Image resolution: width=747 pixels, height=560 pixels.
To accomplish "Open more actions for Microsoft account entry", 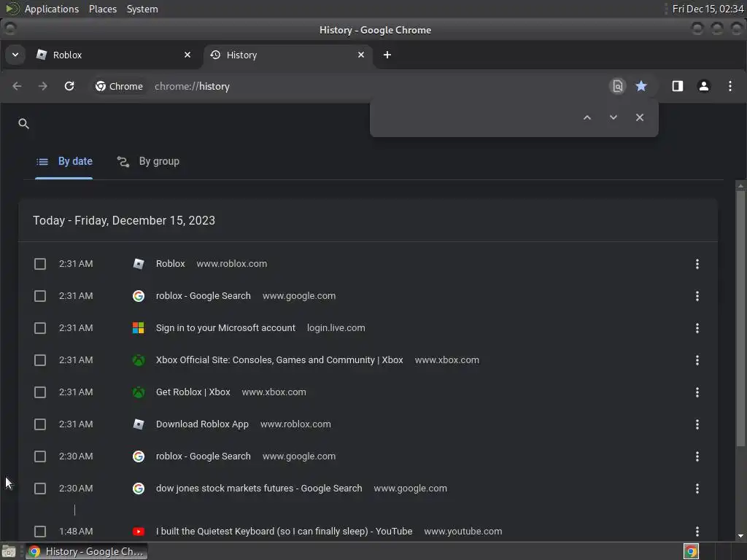I will (697, 328).
